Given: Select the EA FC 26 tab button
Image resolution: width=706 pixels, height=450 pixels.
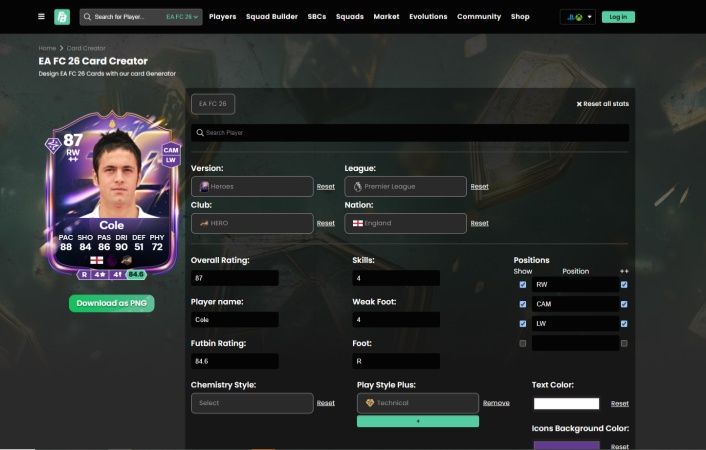Looking at the screenshot, I should 213,104.
